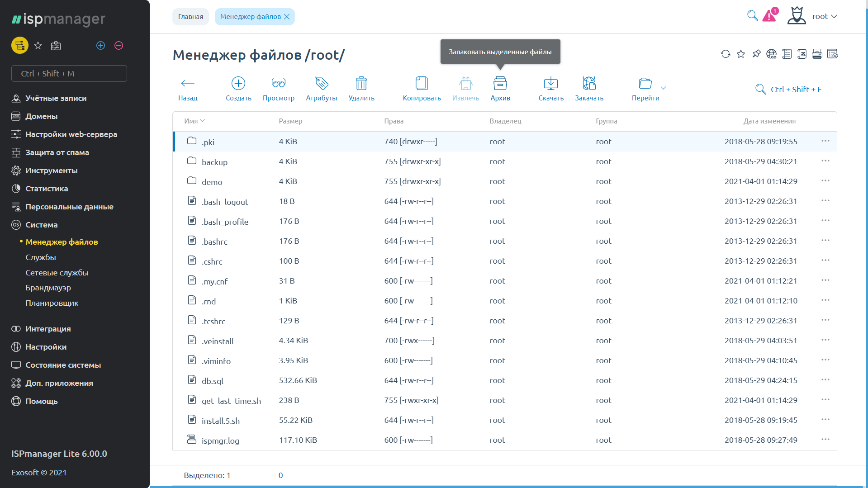Click the Create (Создать) plus icon

click(238, 84)
